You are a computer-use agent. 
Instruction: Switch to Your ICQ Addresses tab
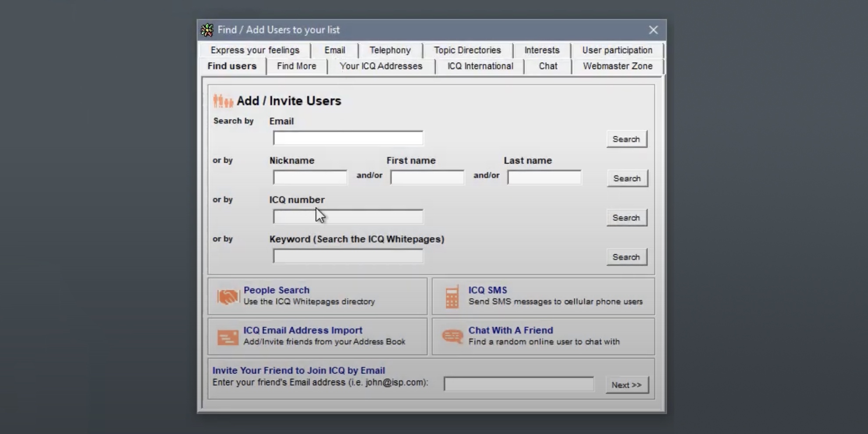pos(381,66)
